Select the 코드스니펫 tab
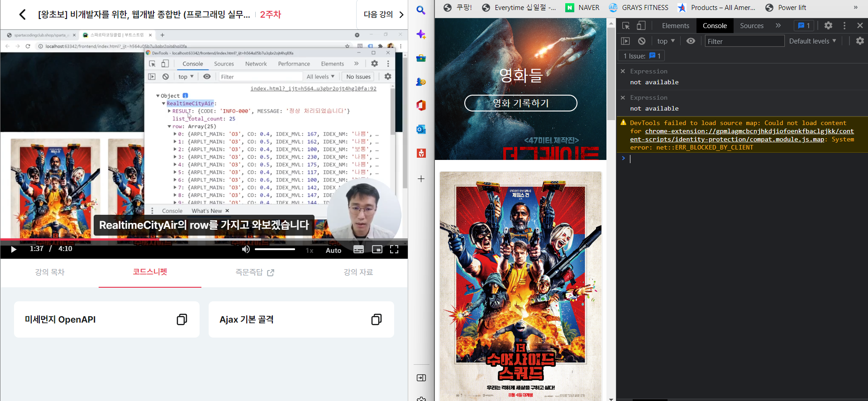The width and height of the screenshot is (868, 401). coord(150,272)
